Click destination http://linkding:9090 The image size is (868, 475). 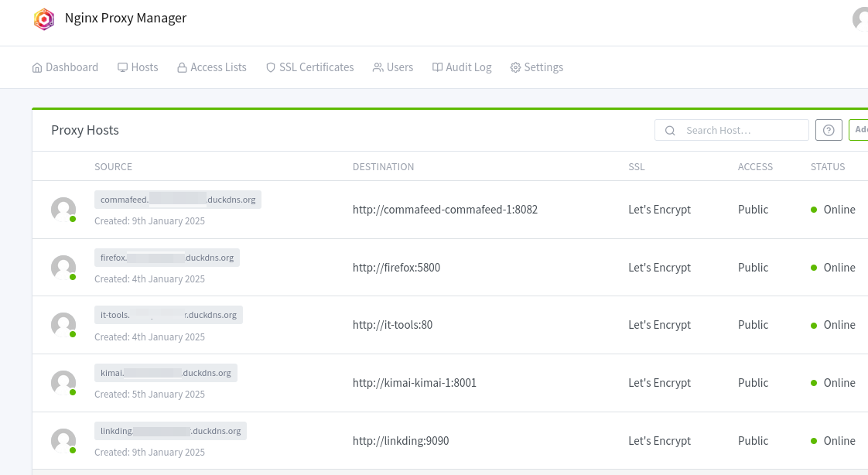coord(401,441)
